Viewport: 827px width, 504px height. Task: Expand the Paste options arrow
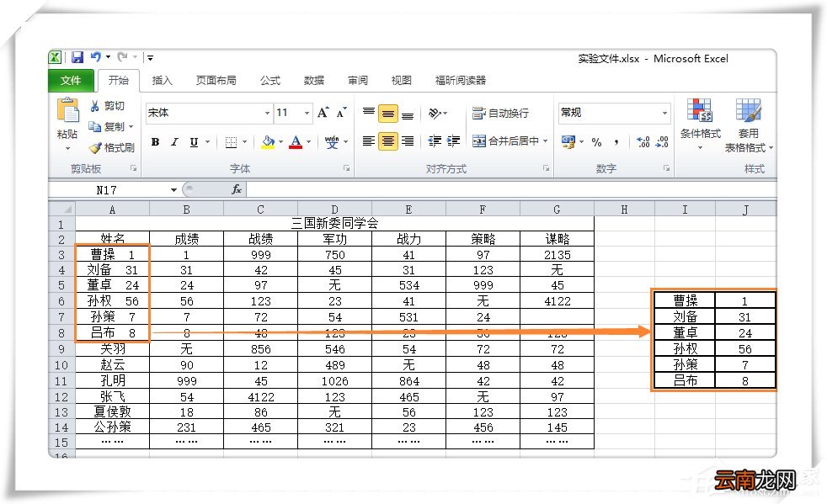click(67, 149)
